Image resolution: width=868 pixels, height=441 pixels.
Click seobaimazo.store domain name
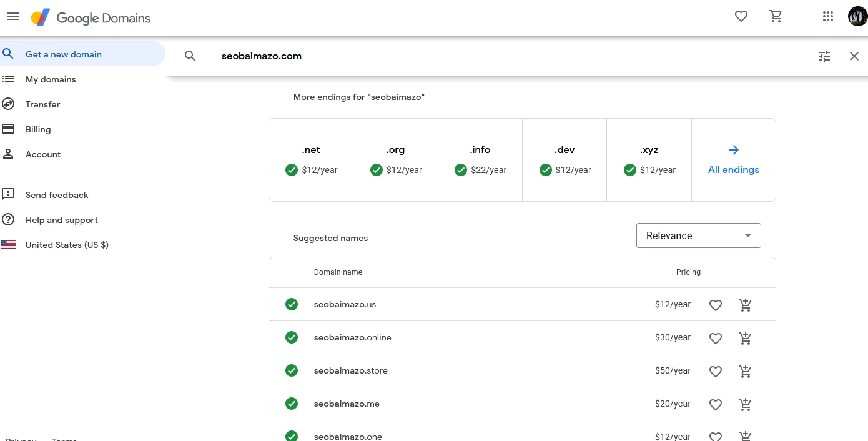(351, 371)
